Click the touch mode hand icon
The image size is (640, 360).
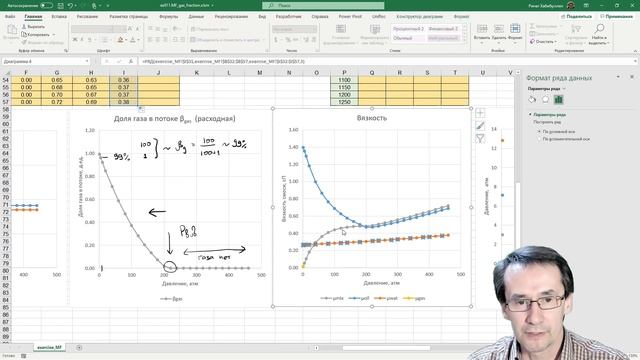tap(95, 5)
